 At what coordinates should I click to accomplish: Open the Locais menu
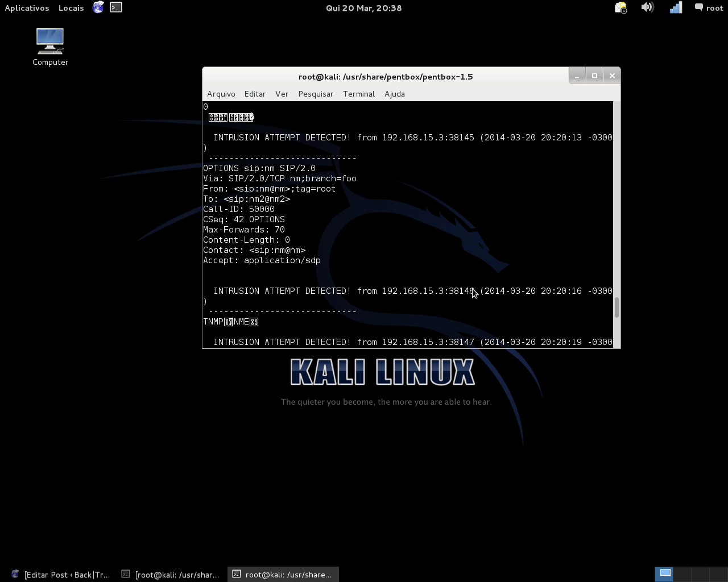[x=71, y=8]
